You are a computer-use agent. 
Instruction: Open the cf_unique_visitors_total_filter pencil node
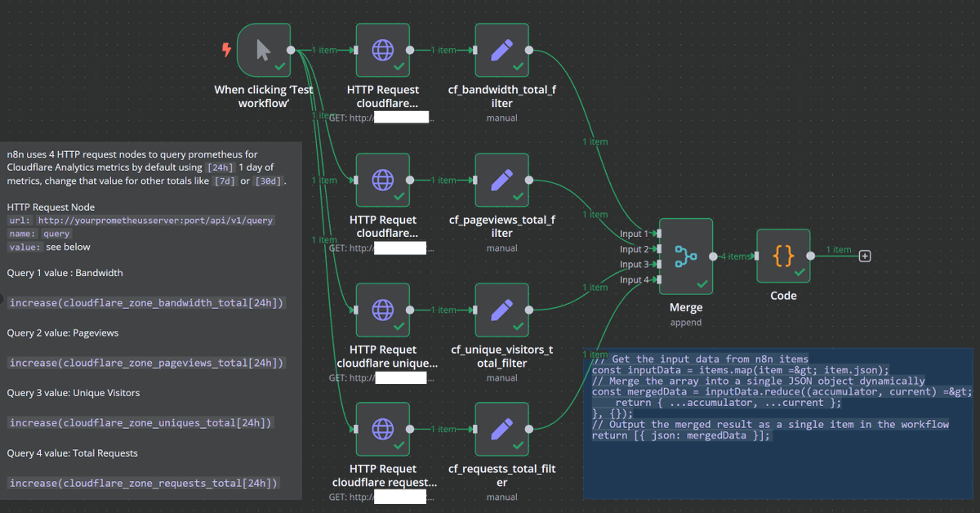(x=502, y=310)
